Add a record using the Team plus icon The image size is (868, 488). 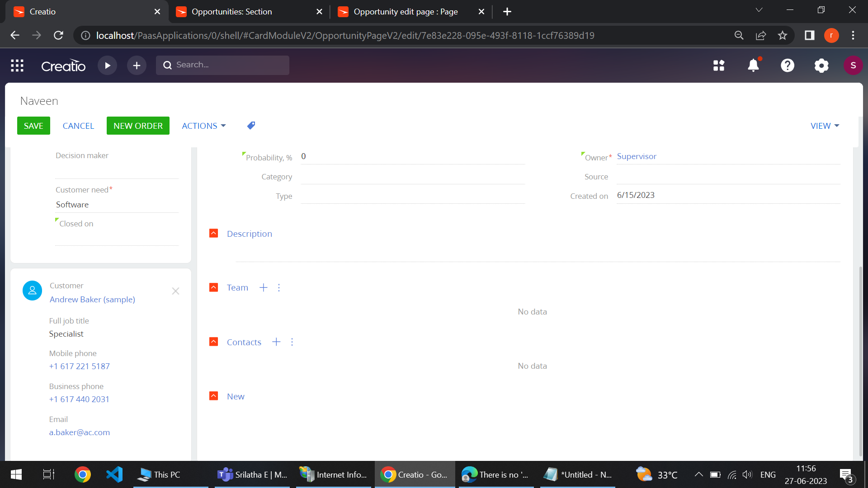[x=263, y=287]
